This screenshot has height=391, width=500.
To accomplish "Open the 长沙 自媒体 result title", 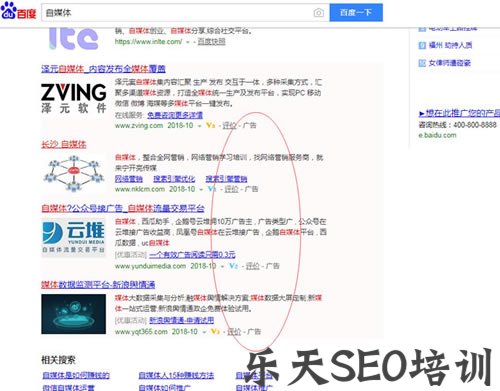I will 64,144.
